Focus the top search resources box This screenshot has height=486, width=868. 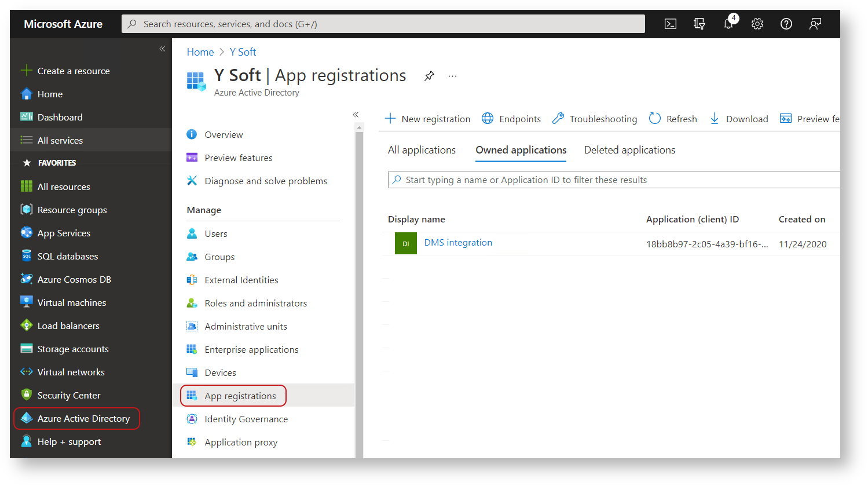point(383,24)
